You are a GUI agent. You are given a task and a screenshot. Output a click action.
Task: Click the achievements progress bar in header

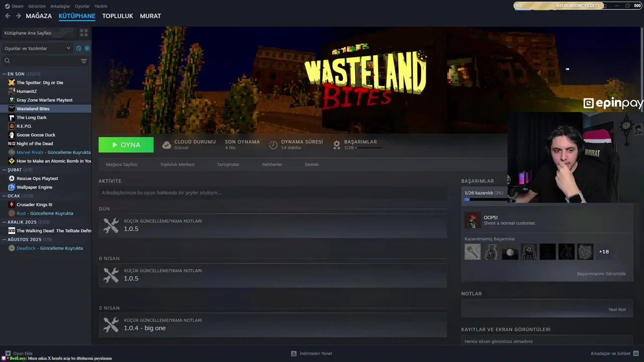click(x=369, y=148)
